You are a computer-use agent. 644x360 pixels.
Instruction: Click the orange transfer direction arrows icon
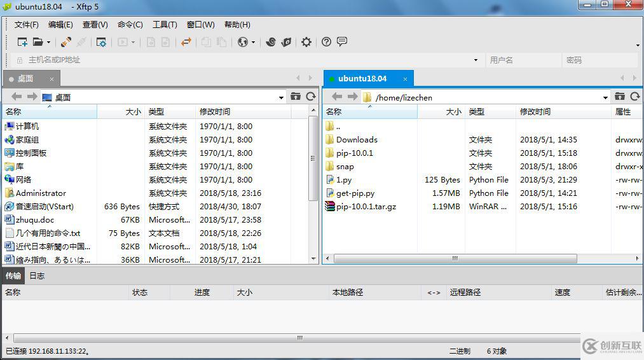point(186,42)
